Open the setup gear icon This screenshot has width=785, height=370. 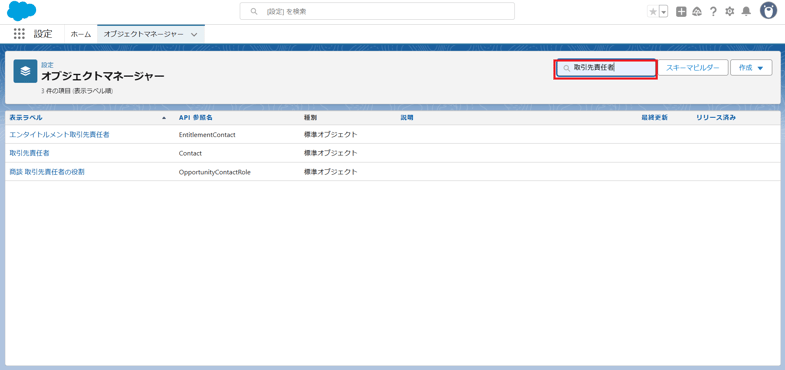pyautogui.click(x=729, y=12)
